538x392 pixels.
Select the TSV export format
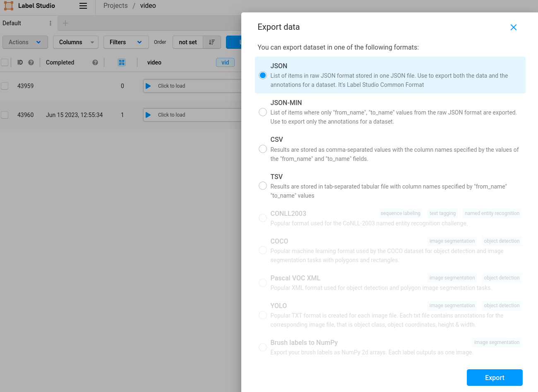[262, 185]
